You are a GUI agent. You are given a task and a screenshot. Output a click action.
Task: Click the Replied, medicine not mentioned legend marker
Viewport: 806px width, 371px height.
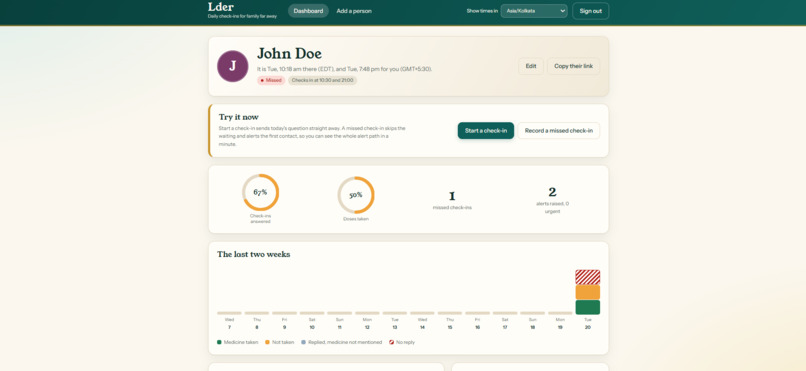[x=303, y=342]
